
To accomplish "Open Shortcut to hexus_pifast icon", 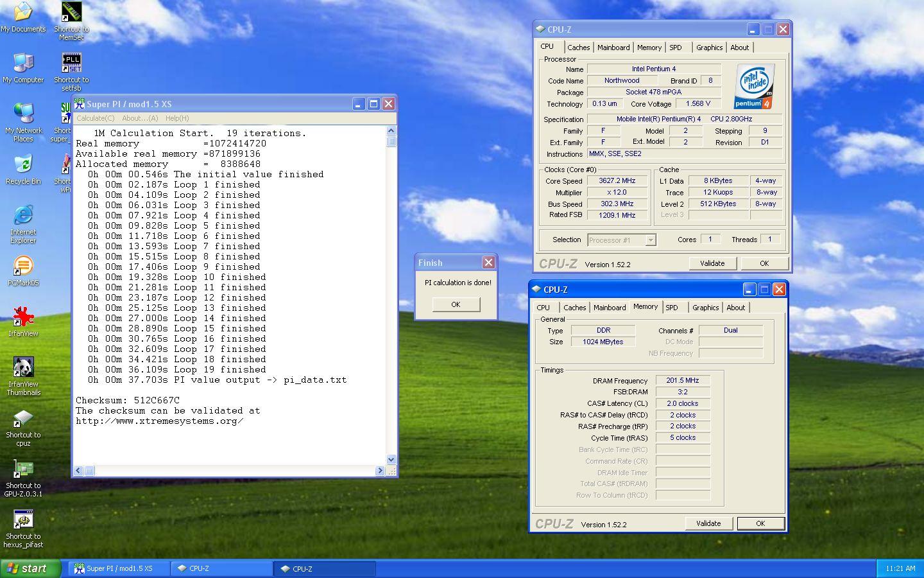I will [x=23, y=529].
